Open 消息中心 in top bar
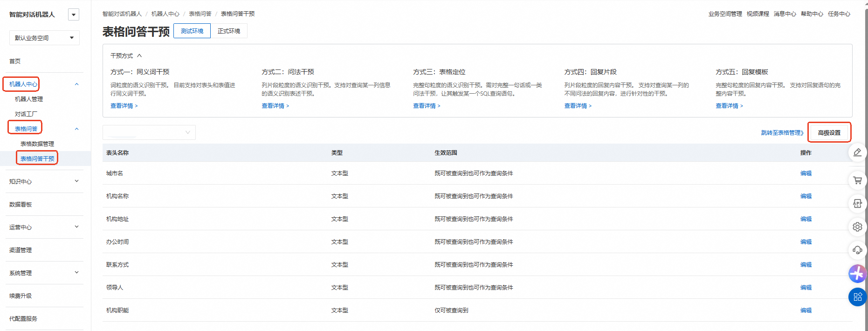868x331 pixels. (785, 14)
